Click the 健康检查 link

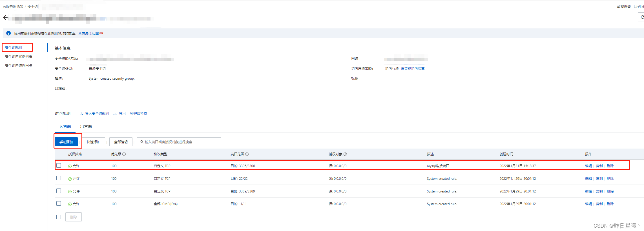[140, 114]
